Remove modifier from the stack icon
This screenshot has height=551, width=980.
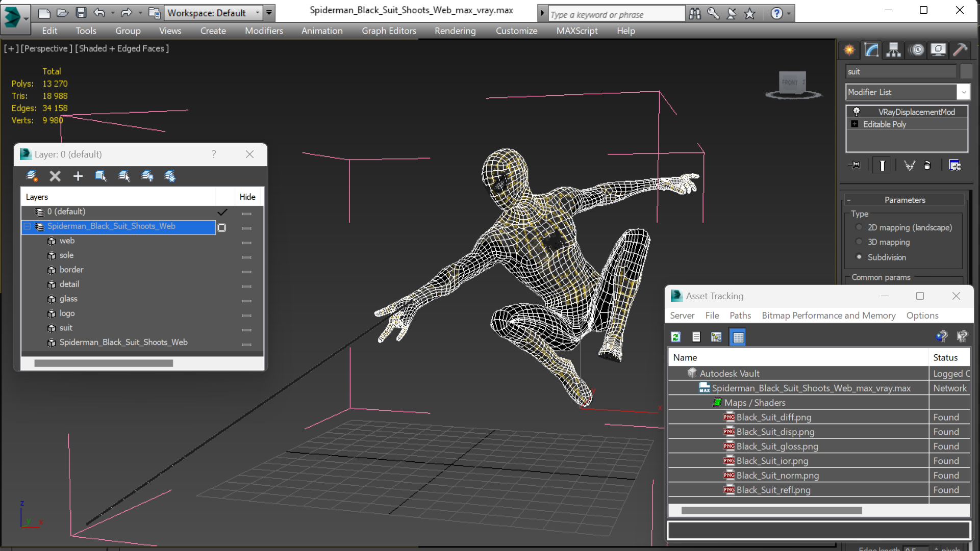click(x=927, y=165)
